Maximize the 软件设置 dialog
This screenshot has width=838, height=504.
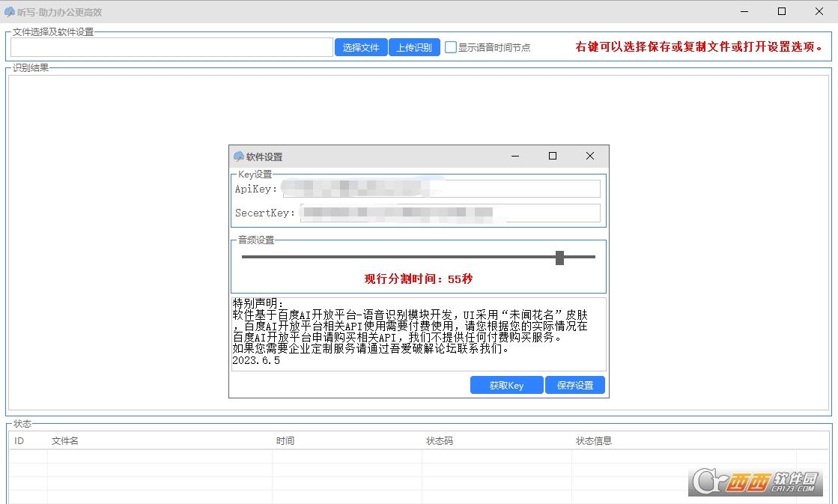tap(553, 156)
